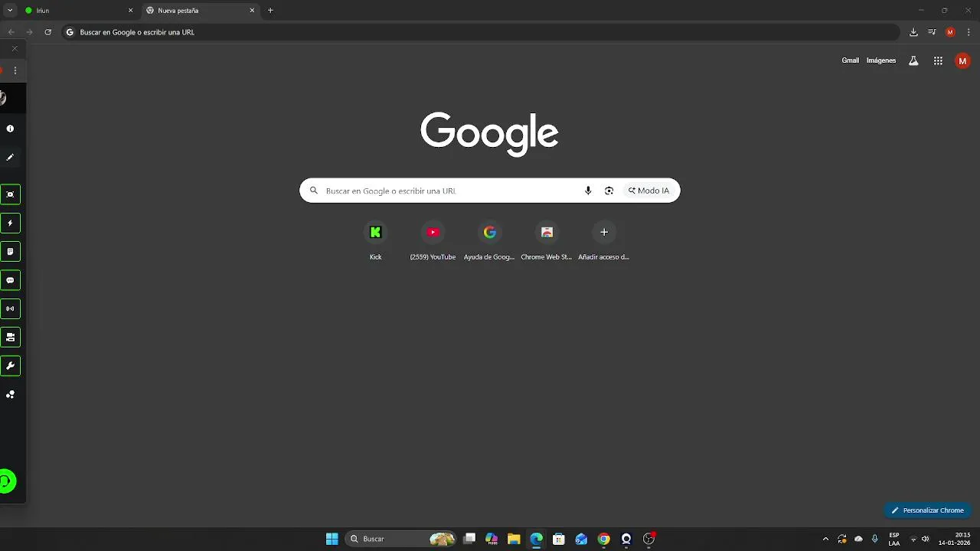The width and height of the screenshot is (980, 551).
Task: Focus the Chrome address bar
Action: (x=481, y=32)
